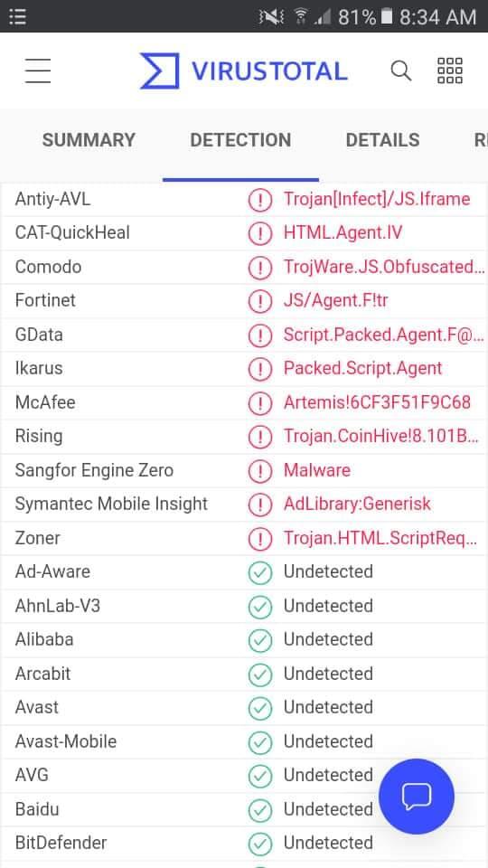The image size is (488, 868).
Task: Tap the battery indicator in status bar
Action: coord(387,16)
